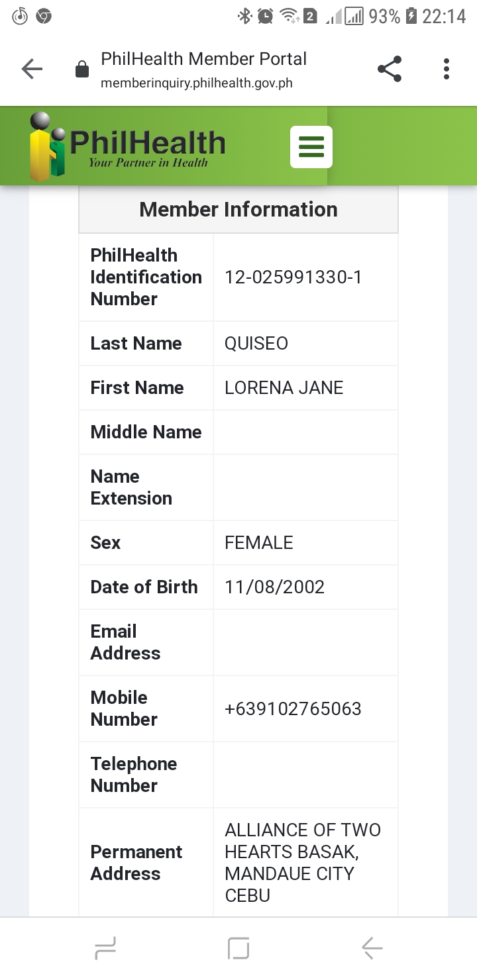
Task: Select the date of birth value
Action: click(274, 587)
